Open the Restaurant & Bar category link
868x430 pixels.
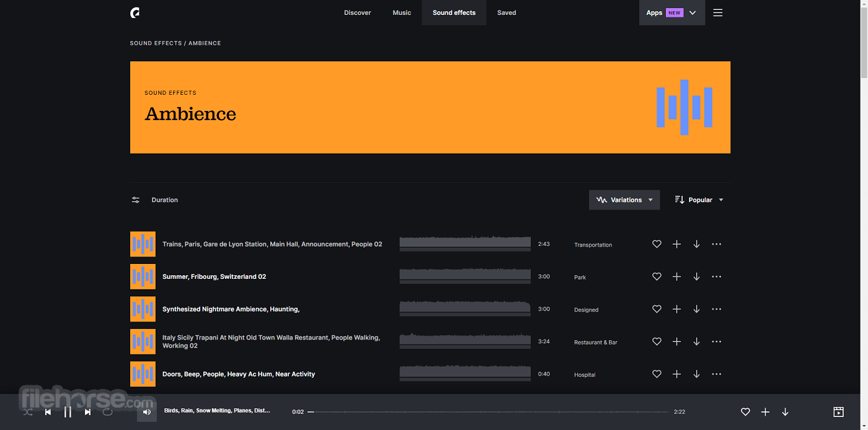point(595,342)
